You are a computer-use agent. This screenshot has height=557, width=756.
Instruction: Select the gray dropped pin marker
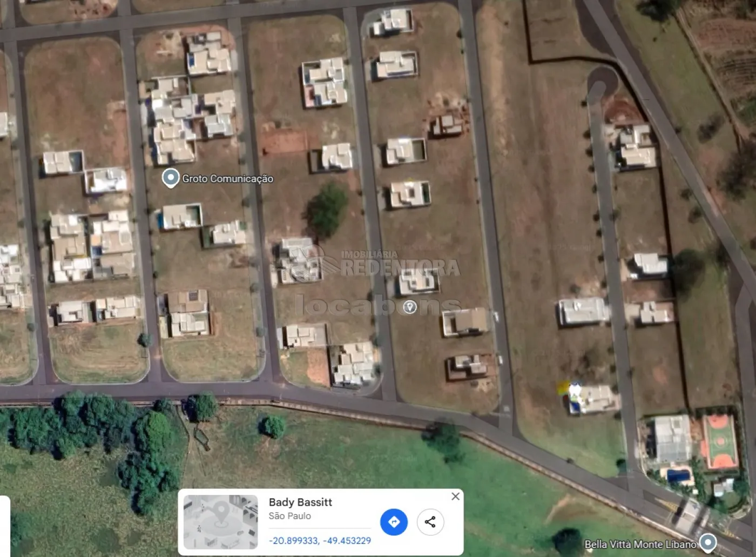[410, 307]
